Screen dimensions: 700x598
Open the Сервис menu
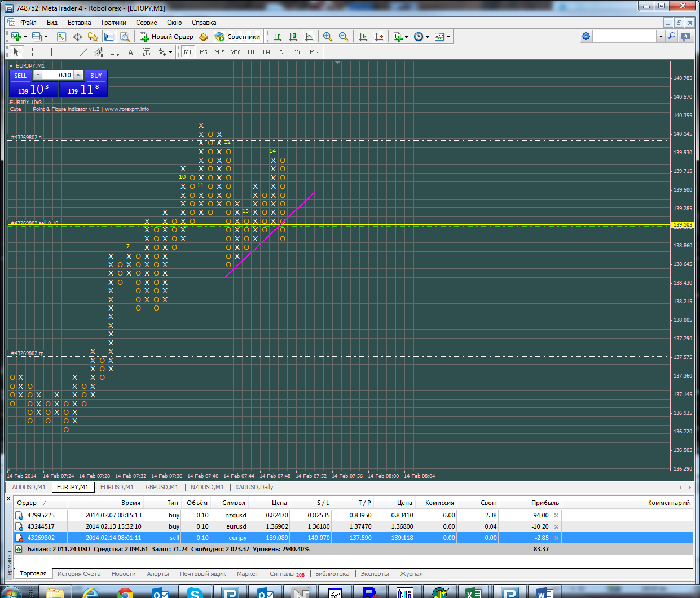(x=147, y=23)
